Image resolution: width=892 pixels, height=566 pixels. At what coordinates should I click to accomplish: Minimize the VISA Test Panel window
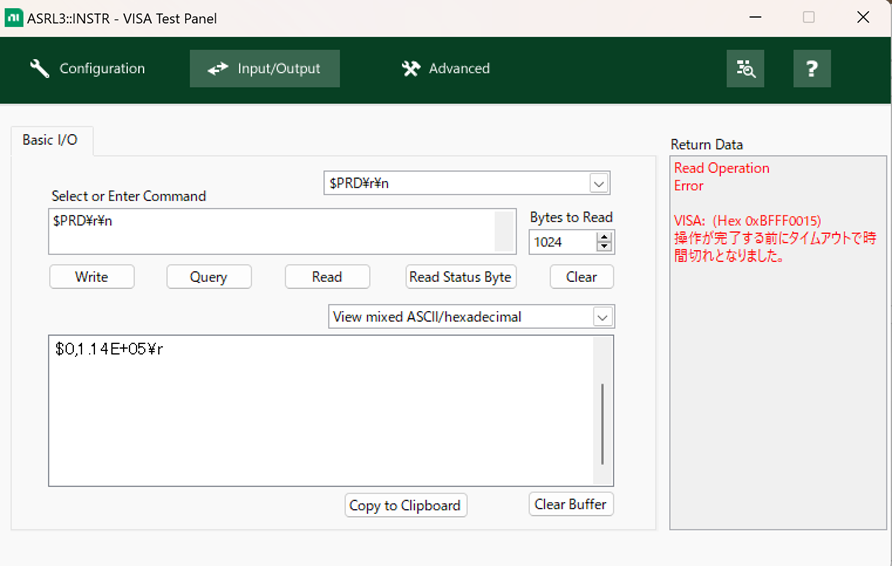point(755,17)
